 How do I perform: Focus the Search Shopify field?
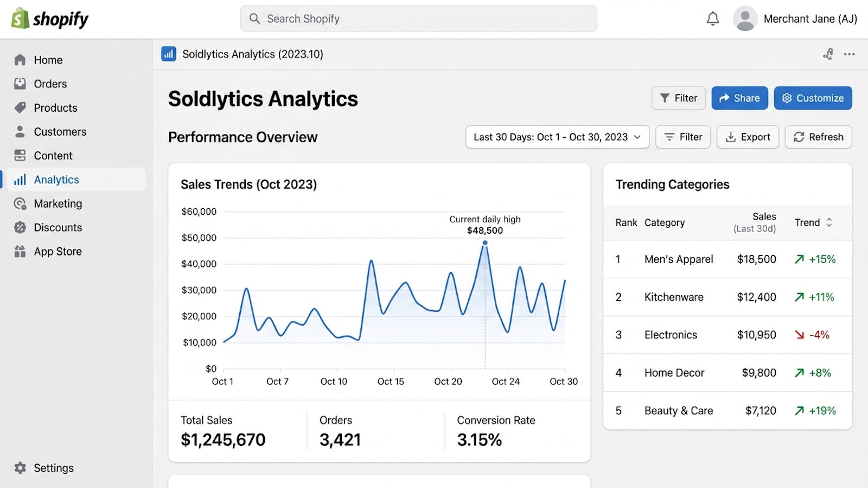tap(419, 19)
